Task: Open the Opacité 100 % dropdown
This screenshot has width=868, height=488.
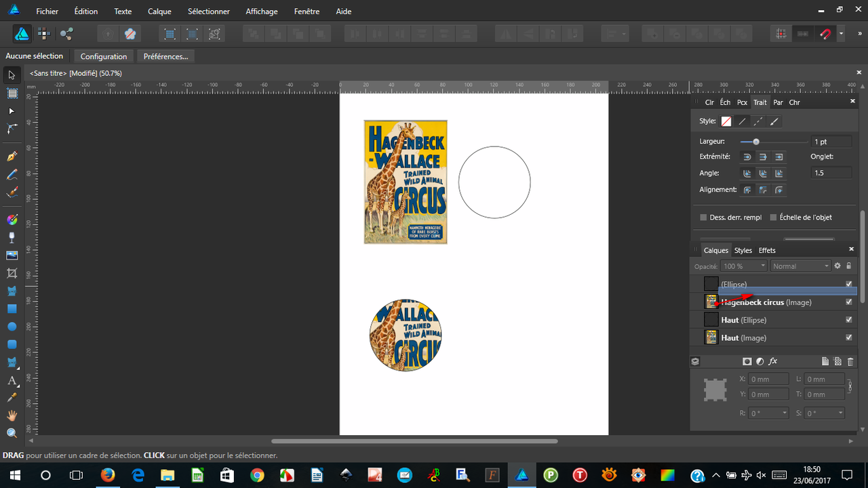Action: [744, 266]
